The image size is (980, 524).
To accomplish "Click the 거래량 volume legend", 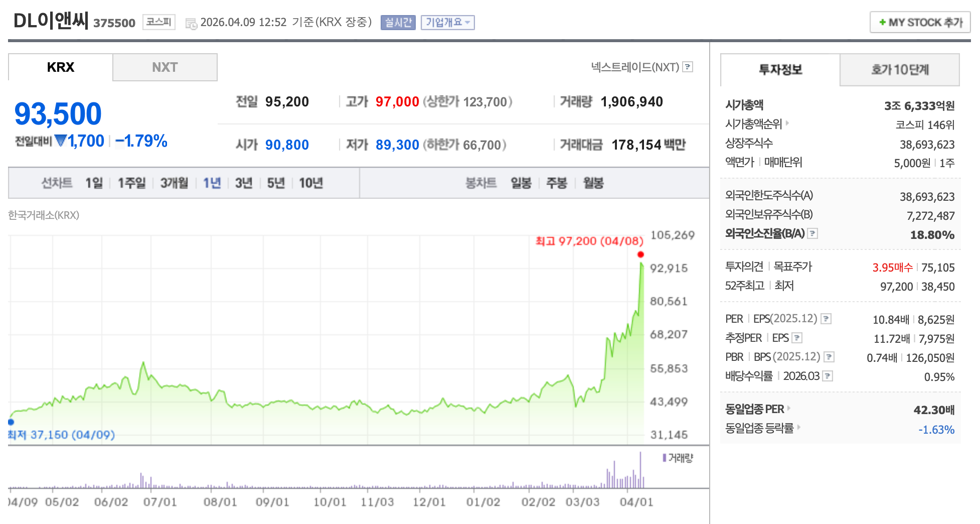I will (678, 458).
